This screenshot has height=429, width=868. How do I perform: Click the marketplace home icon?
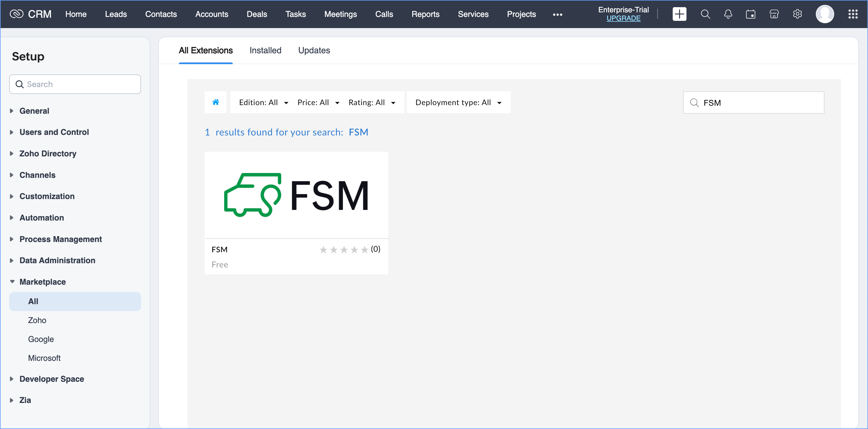pos(216,102)
